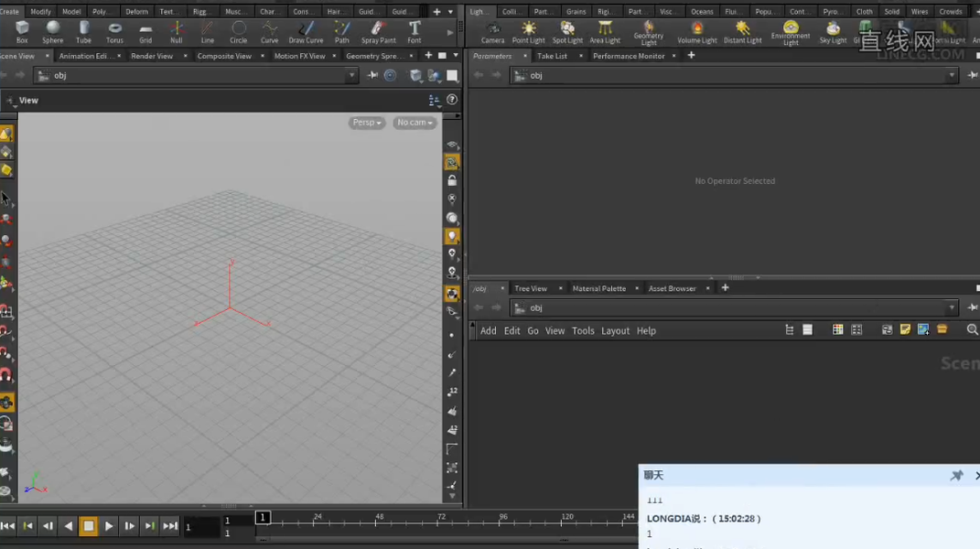This screenshot has width=980, height=549.
Task: Select the Path shelf tool
Action: tap(341, 32)
